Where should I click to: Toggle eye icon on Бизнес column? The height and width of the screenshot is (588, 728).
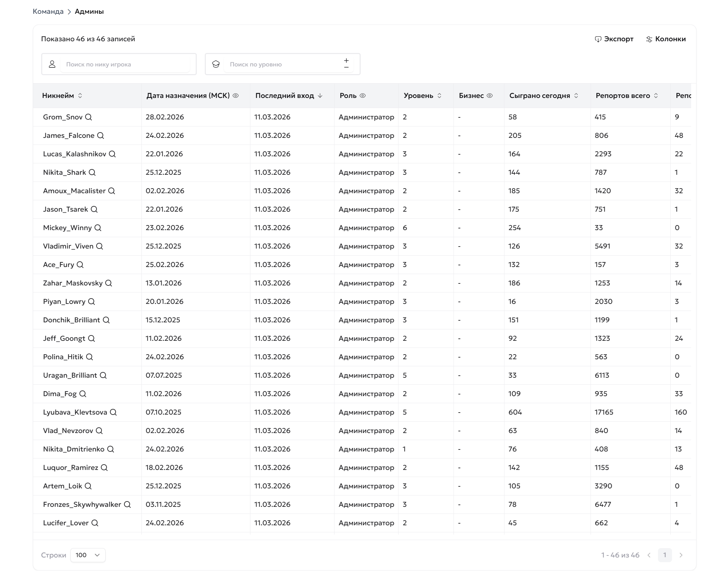pyautogui.click(x=490, y=96)
